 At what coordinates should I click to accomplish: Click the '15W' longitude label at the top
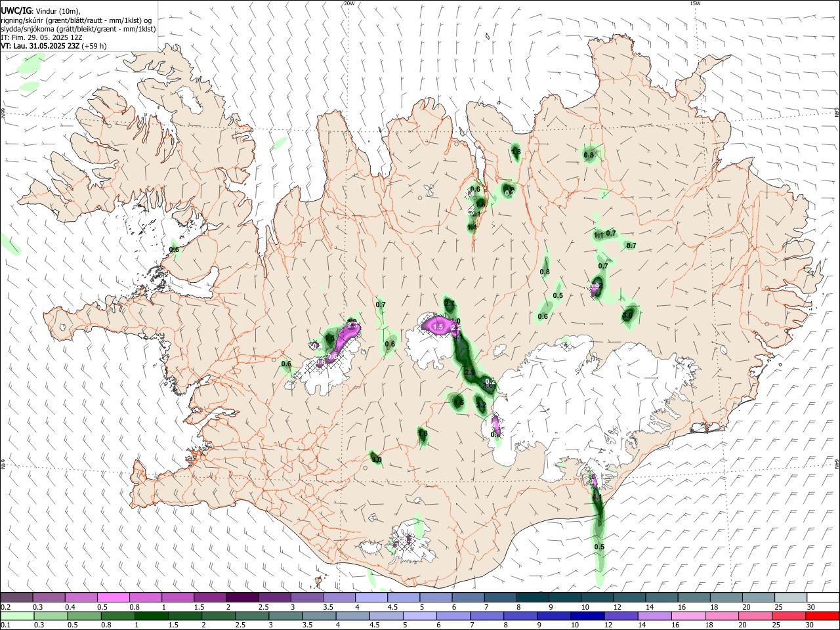point(695,3)
